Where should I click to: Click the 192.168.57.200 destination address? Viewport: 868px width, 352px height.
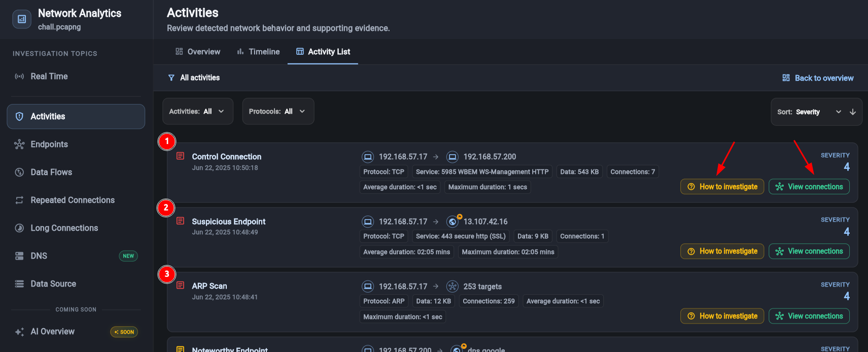[x=490, y=157]
